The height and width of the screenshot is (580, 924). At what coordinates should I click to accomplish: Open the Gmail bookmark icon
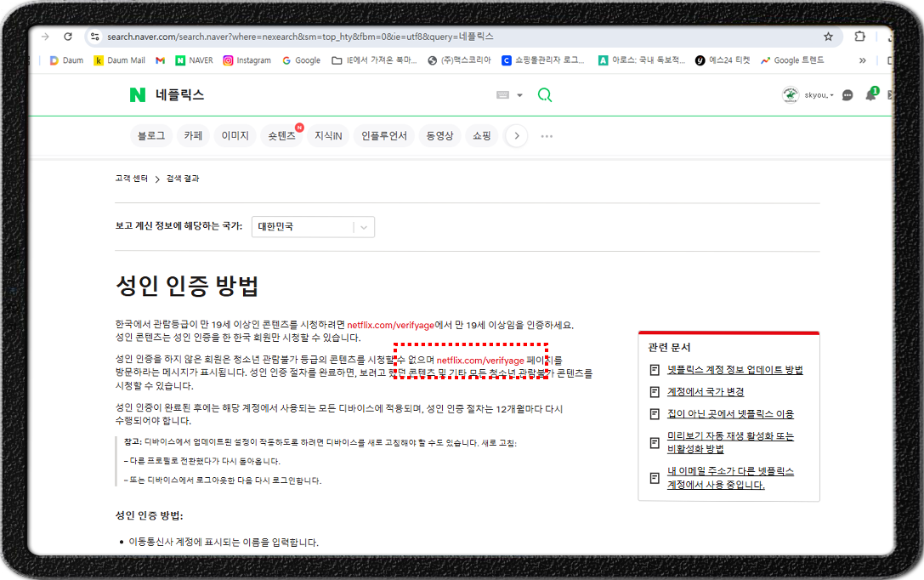coord(160,60)
